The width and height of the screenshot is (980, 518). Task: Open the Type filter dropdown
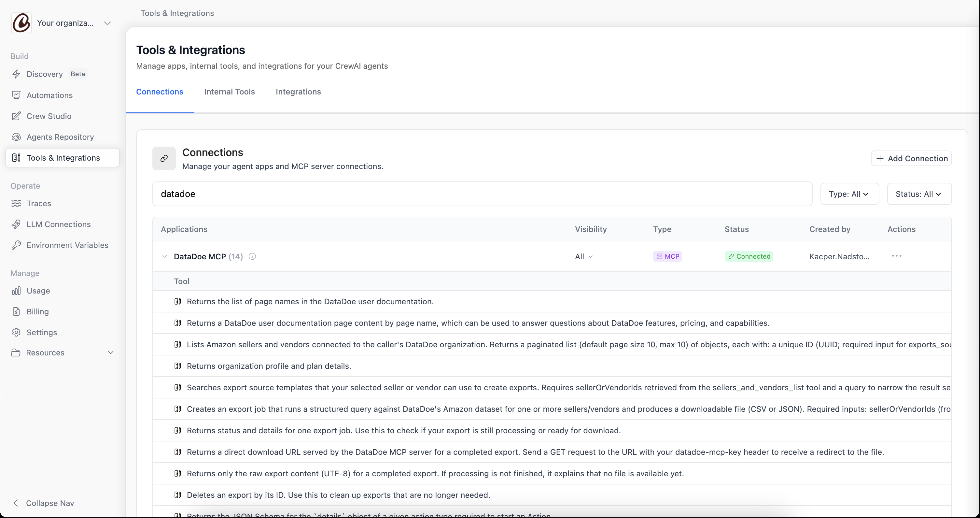point(849,194)
